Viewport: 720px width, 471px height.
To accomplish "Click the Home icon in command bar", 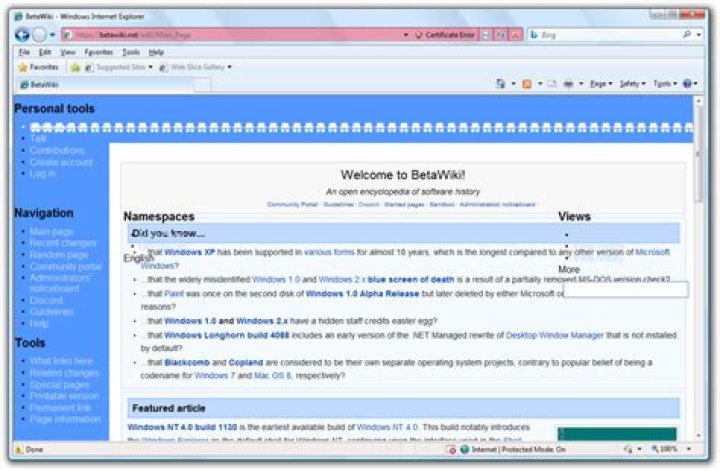I will pos(501,84).
